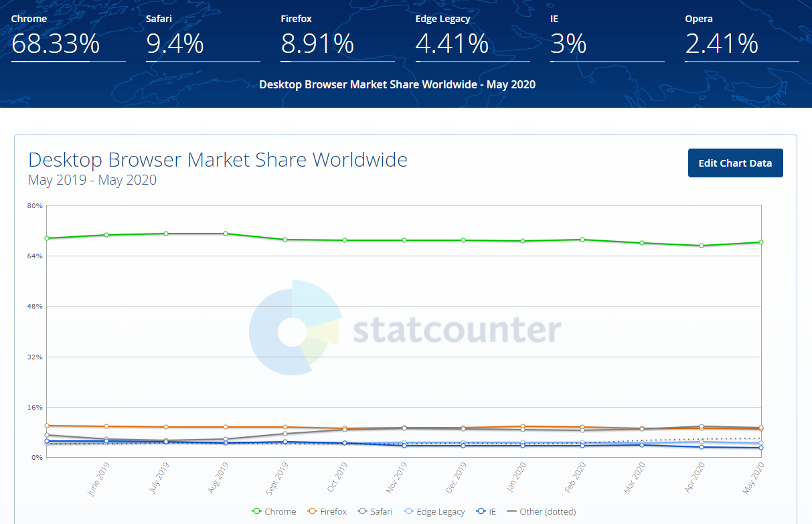Click IE data point for May 2020
Viewport: 812px width, 524px height.
(761, 448)
